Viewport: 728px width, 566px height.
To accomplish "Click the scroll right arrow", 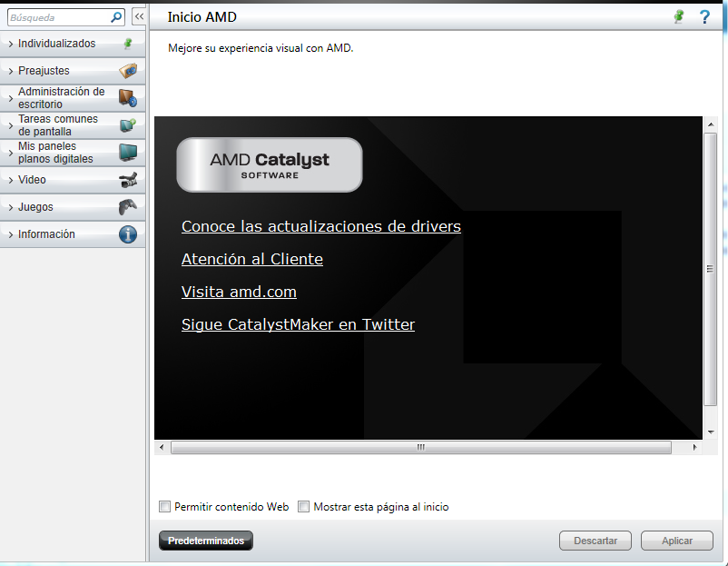I will 694,447.
